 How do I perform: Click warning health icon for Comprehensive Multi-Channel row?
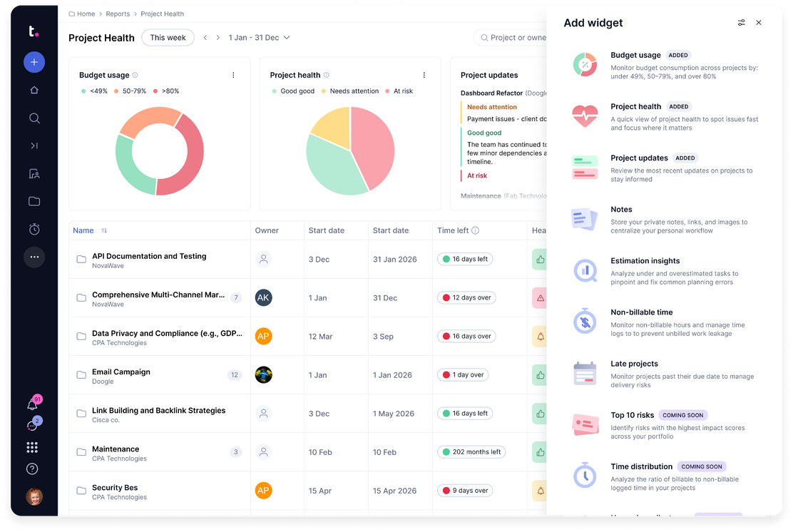pyautogui.click(x=540, y=298)
